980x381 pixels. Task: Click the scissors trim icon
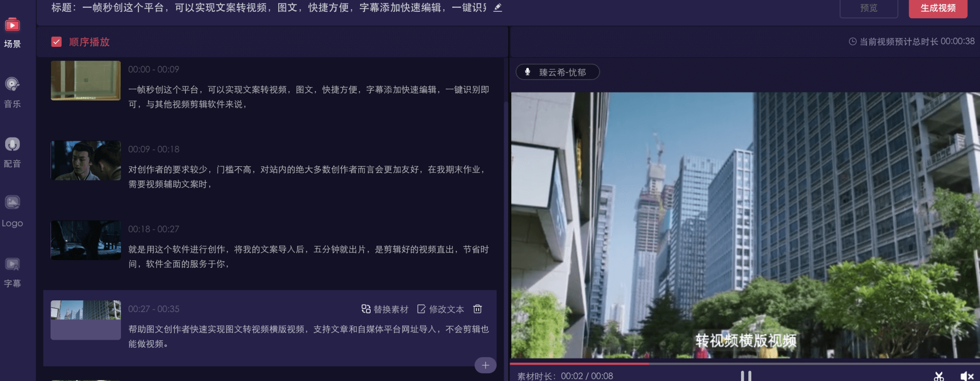(939, 376)
